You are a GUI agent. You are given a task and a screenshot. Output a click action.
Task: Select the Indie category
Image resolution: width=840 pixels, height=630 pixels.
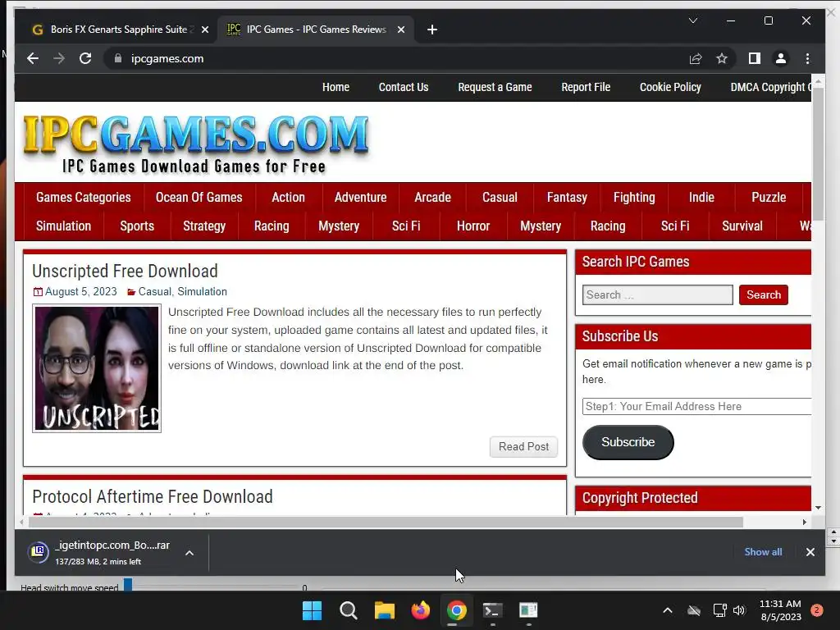pos(701,197)
